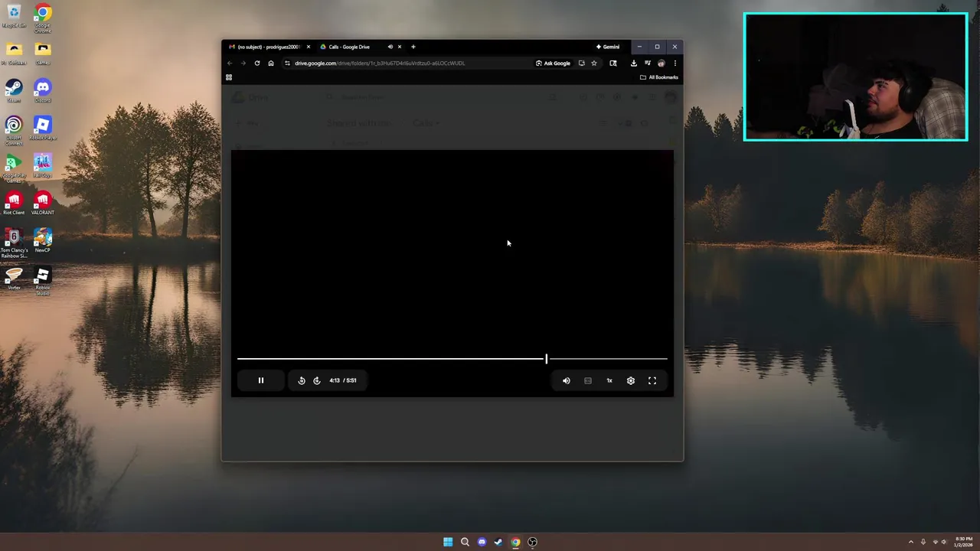This screenshot has width=980, height=551.
Task: Open Chrome home page
Action: click(271, 63)
